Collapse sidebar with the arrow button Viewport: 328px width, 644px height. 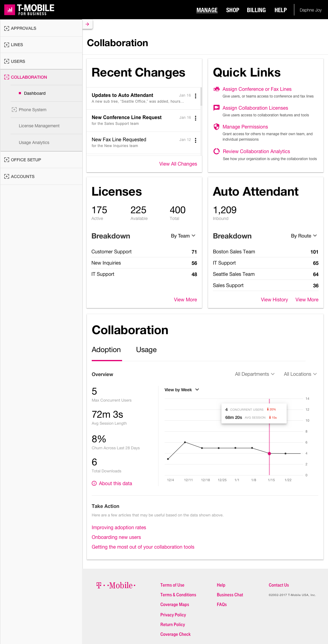coord(87,24)
